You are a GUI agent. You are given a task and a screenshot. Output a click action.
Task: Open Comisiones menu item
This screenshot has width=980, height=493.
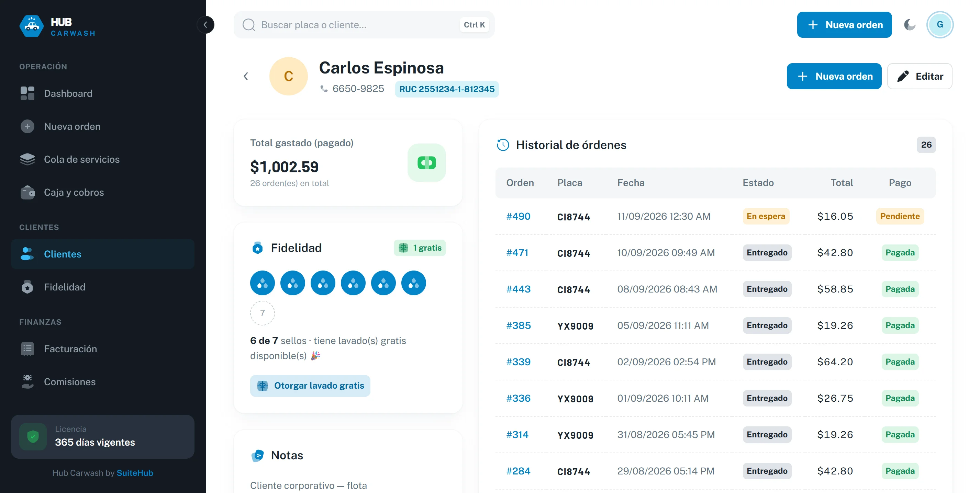(103, 382)
